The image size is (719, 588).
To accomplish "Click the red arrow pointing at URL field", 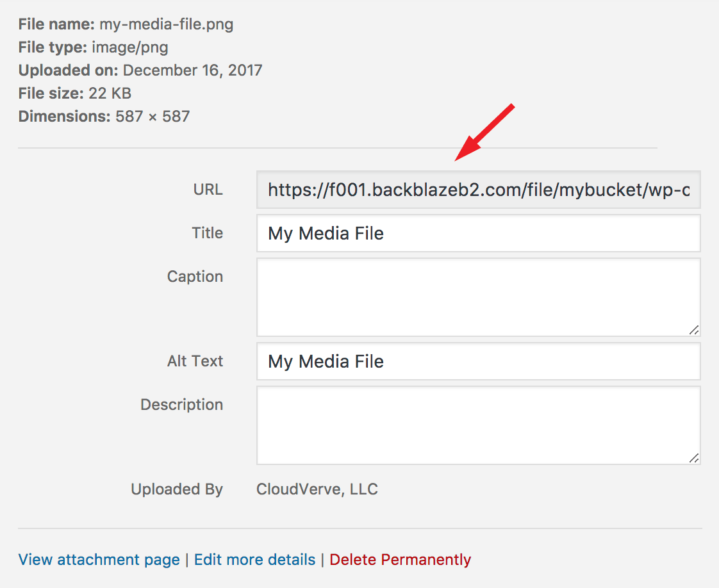I will click(484, 133).
